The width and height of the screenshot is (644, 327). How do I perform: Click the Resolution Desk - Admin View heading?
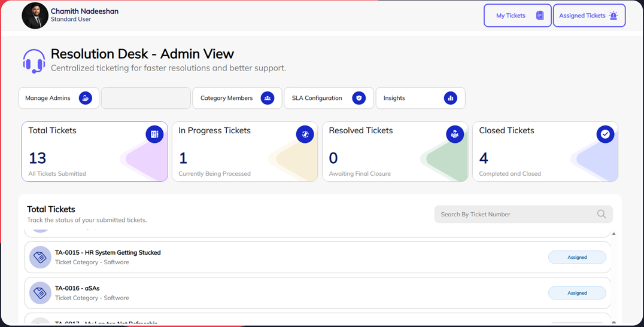click(142, 54)
